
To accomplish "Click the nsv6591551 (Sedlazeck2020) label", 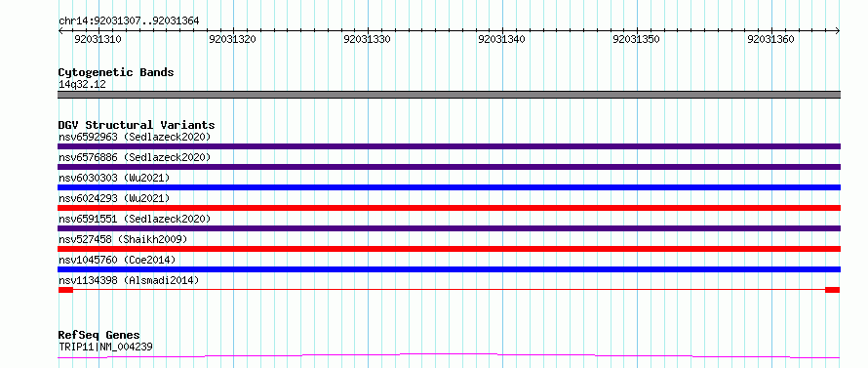I will pyautogui.click(x=135, y=219).
